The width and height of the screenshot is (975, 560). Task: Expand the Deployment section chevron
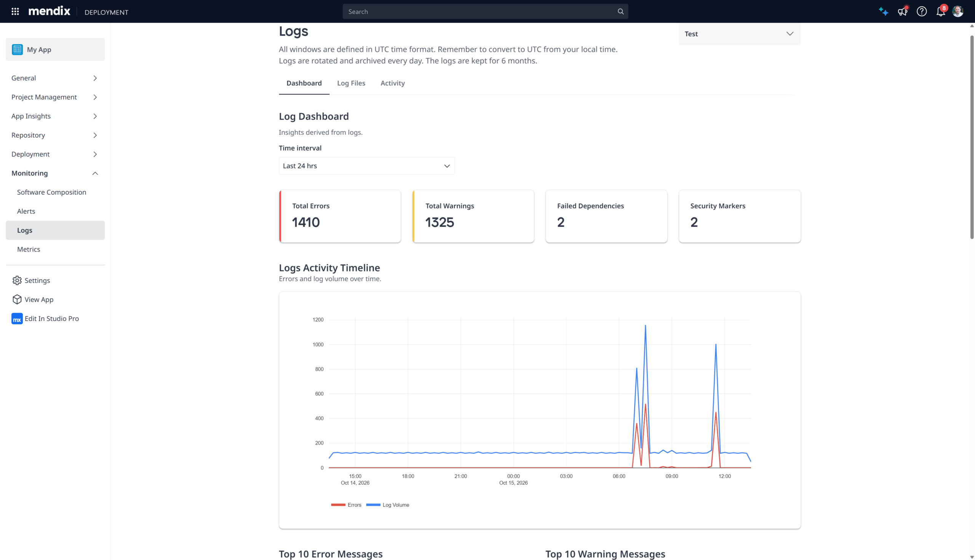[x=95, y=154]
